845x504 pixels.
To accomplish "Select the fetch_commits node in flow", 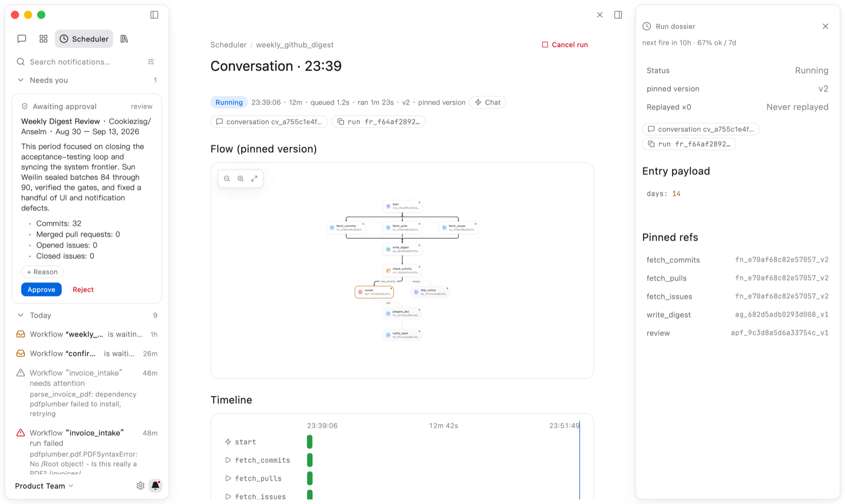I will (x=346, y=228).
